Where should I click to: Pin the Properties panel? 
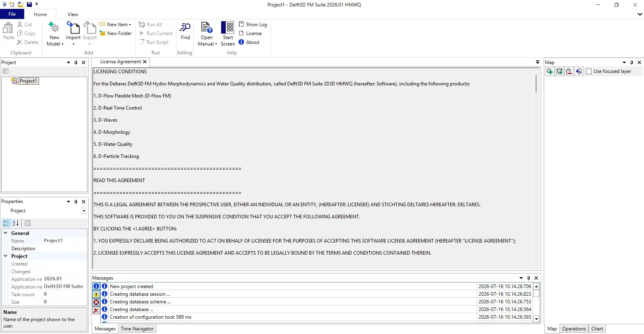pyautogui.click(x=76, y=201)
